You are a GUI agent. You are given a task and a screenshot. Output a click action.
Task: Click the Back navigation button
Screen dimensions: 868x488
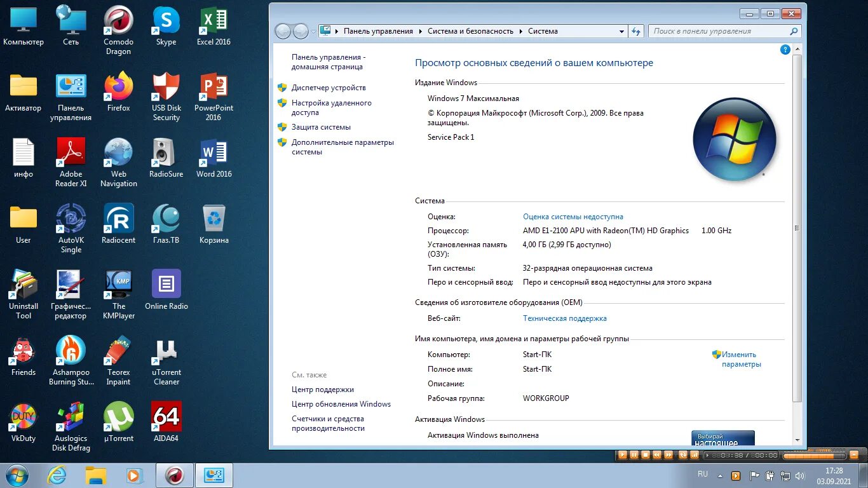point(283,31)
